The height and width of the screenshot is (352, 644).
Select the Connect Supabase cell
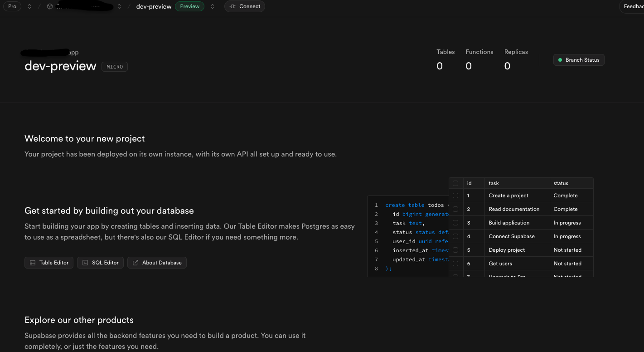(517, 236)
